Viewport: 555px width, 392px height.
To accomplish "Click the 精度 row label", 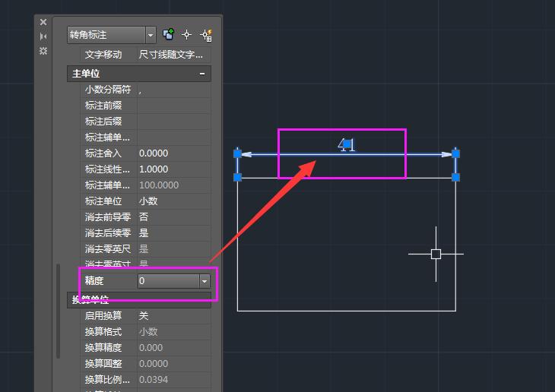I will click(x=94, y=280).
